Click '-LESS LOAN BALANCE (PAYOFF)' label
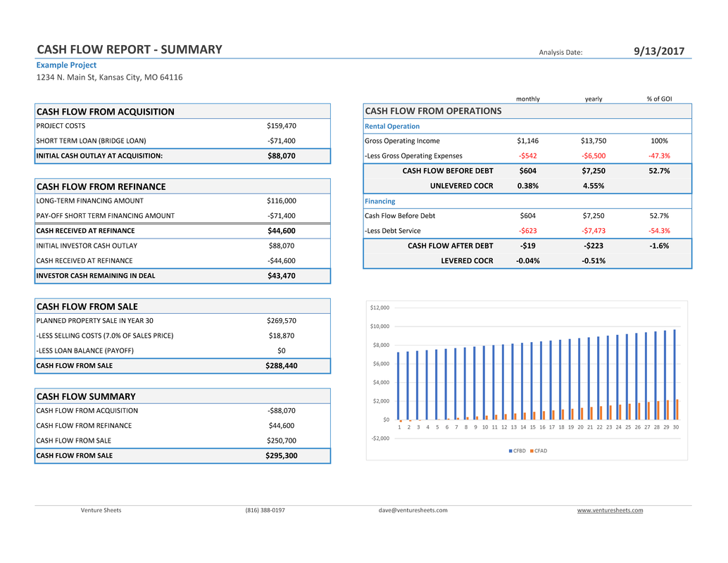Image resolution: width=728 pixels, height=563 pixels. tap(84, 351)
